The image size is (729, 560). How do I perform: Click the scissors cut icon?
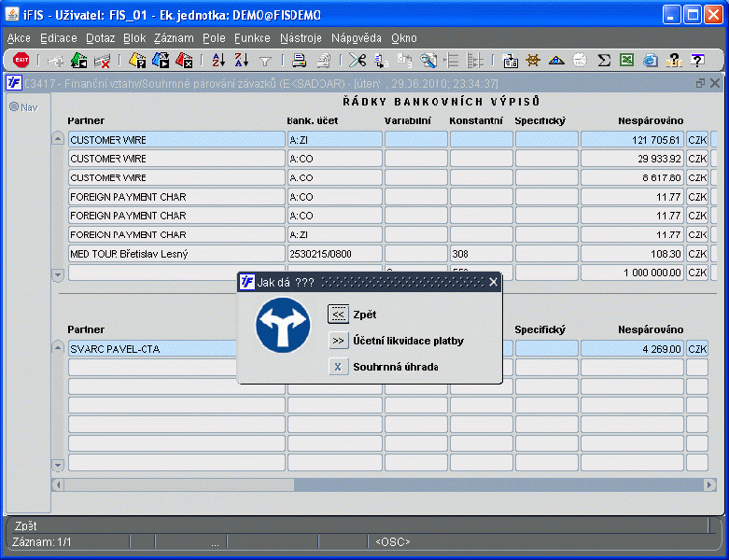357,60
